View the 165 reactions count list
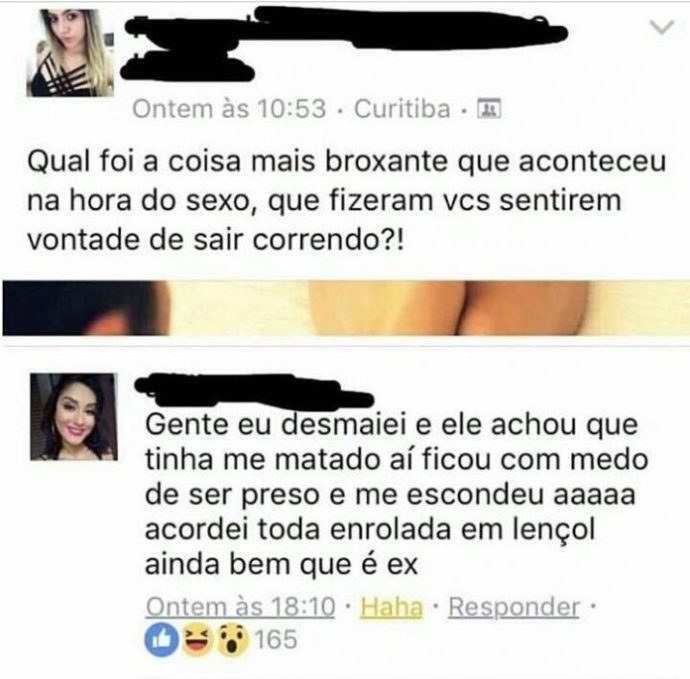 (276, 639)
